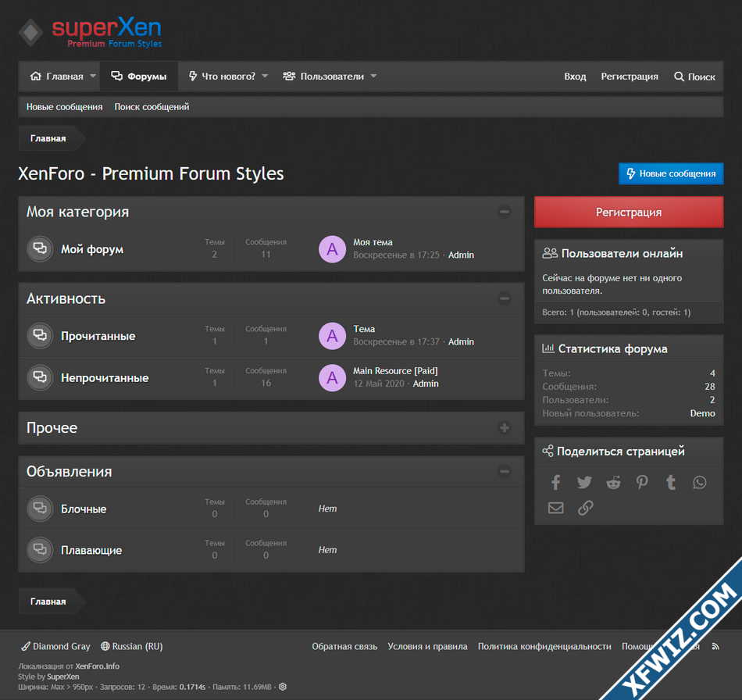This screenshot has height=700, width=742.
Task: Click Активность category title
Action: (66, 298)
